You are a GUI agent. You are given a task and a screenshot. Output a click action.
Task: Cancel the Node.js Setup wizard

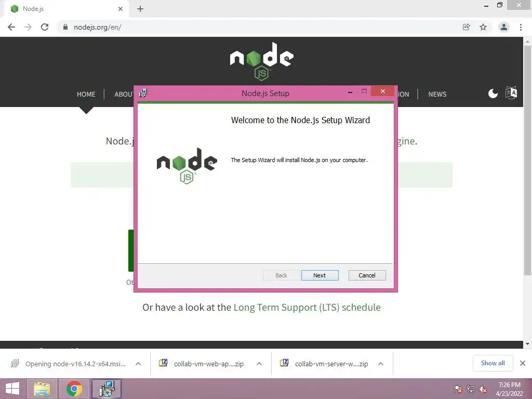coord(367,275)
